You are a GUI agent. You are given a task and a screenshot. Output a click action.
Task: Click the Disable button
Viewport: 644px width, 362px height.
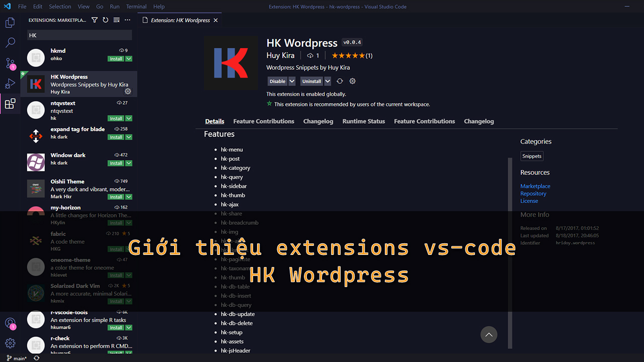click(278, 81)
